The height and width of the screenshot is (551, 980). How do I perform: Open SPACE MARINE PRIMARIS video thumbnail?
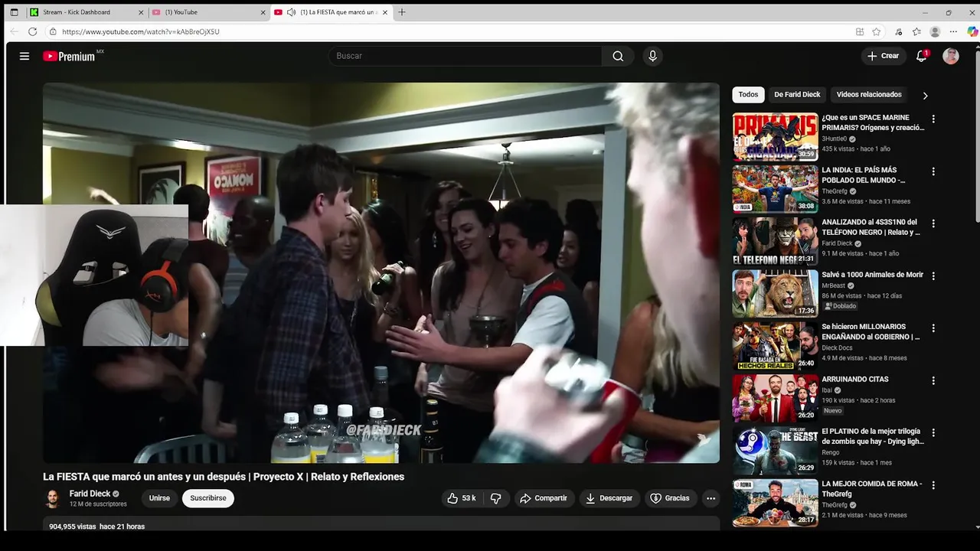click(775, 137)
